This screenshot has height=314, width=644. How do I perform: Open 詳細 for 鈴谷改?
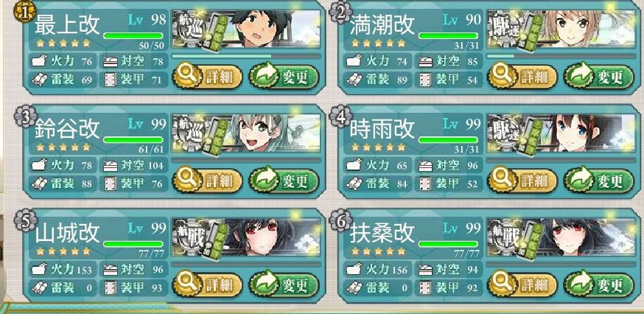pos(207,181)
